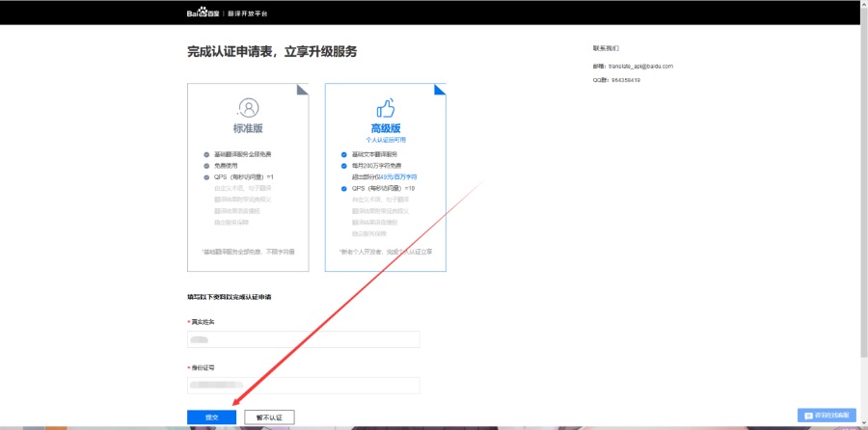Focus the 真实姓名 input field
The image size is (868, 430).
(304, 339)
